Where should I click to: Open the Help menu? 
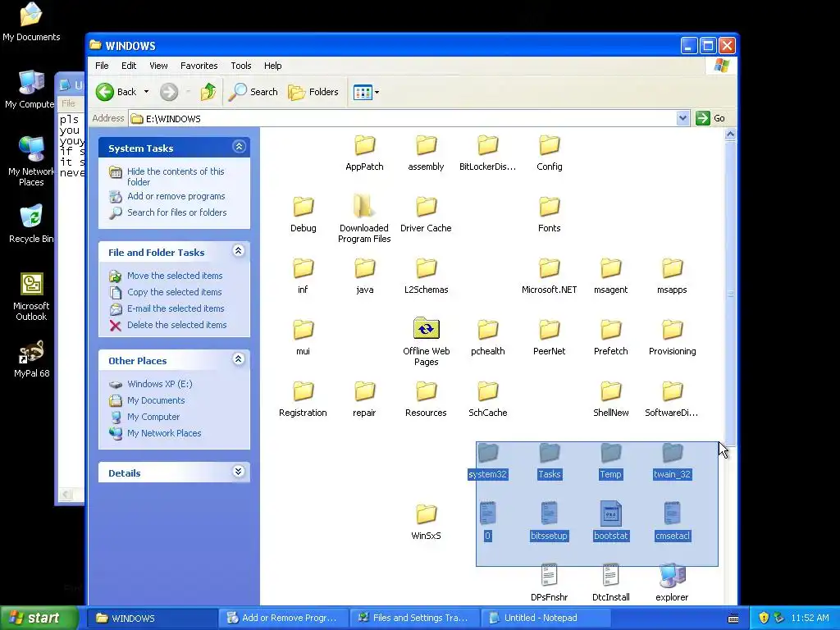272,66
